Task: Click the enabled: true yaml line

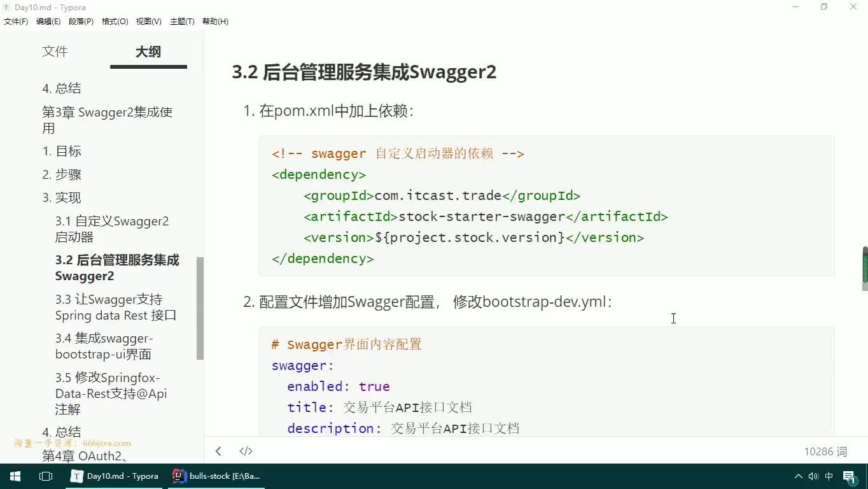Action: point(339,386)
